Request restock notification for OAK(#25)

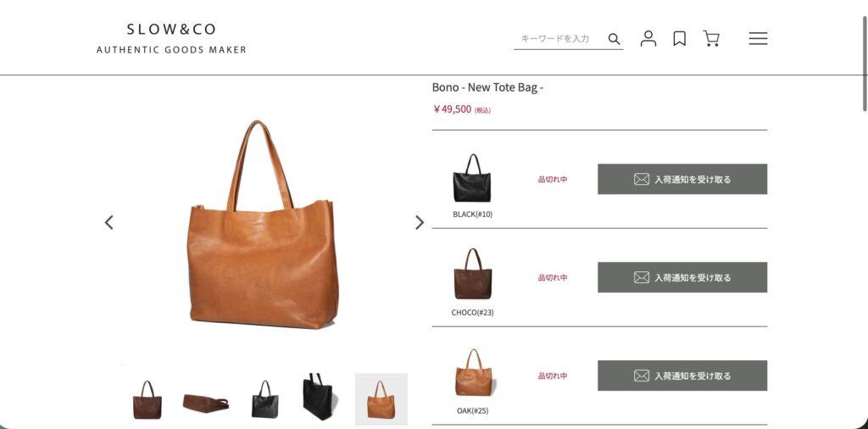[682, 376]
